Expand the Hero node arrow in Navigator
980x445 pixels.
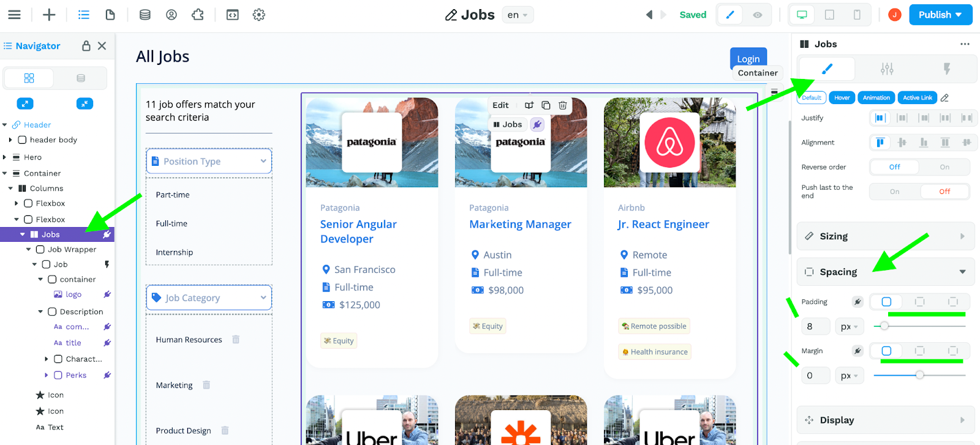point(5,157)
